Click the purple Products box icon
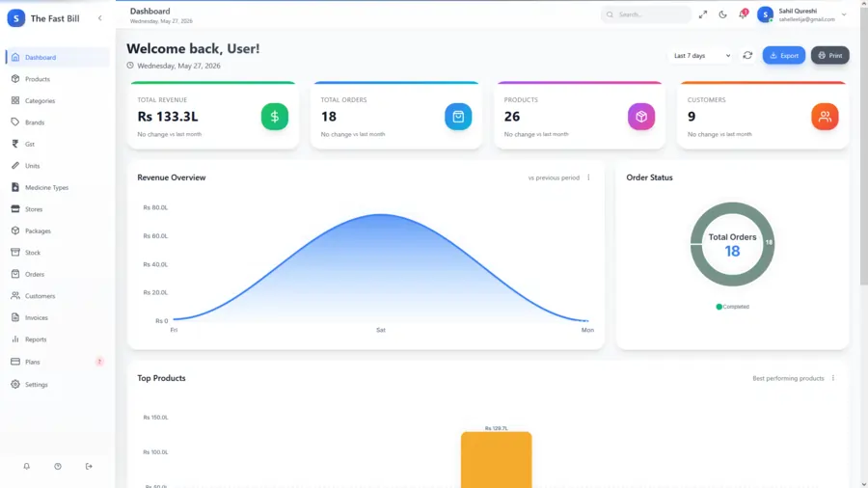Viewport: 868px width, 488px height. tap(641, 117)
